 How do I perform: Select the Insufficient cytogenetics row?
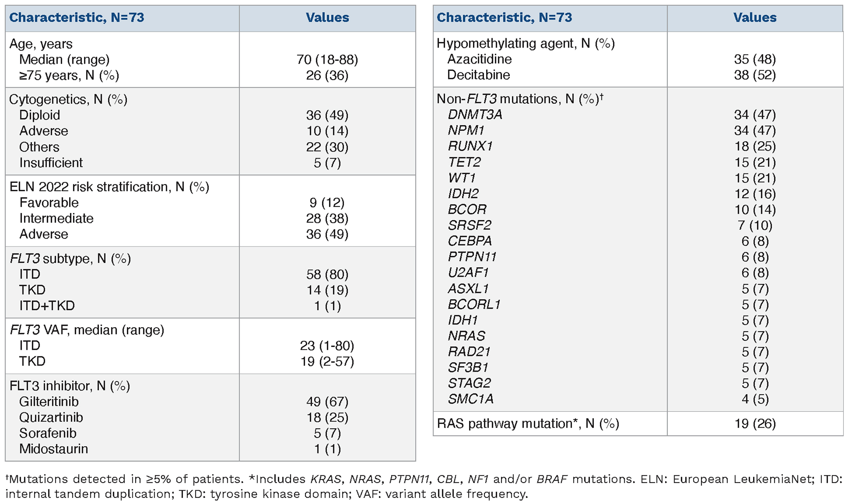click(x=51, y=163)
